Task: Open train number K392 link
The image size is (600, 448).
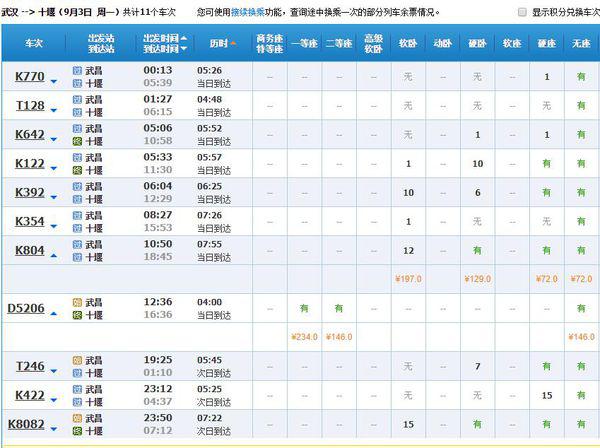Action: coord(30,192)
